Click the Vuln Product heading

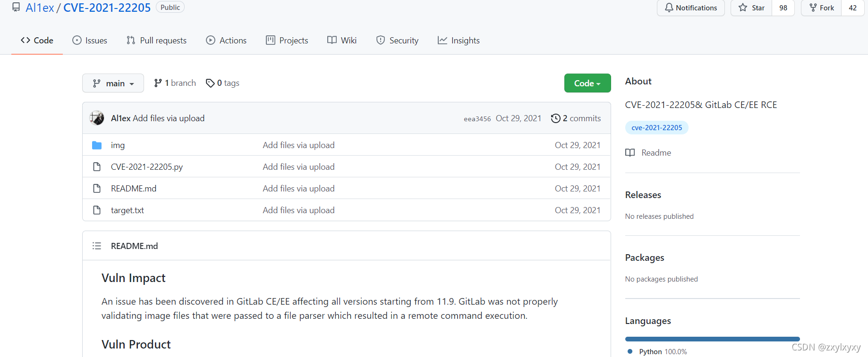tap(136, 345)
